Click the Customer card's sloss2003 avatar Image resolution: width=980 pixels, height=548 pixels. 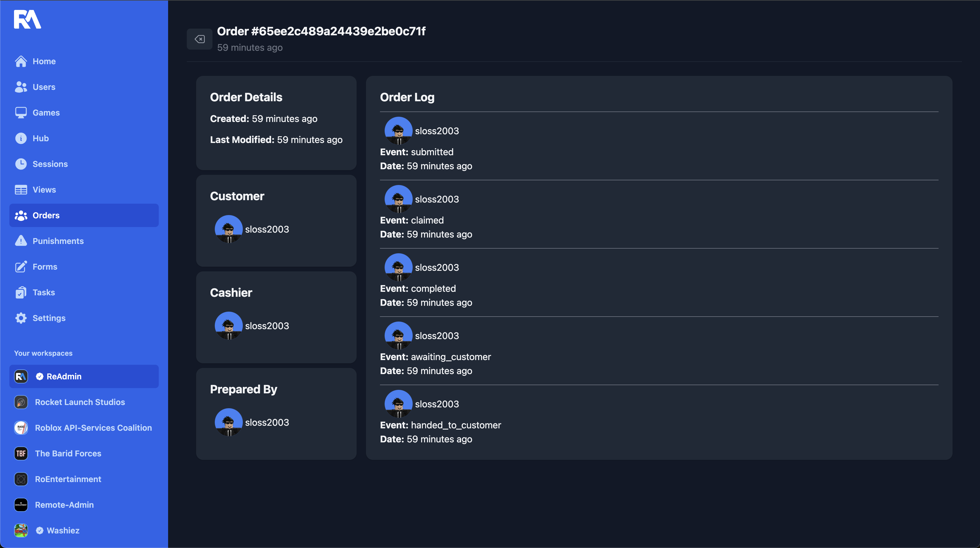[229, 229]
